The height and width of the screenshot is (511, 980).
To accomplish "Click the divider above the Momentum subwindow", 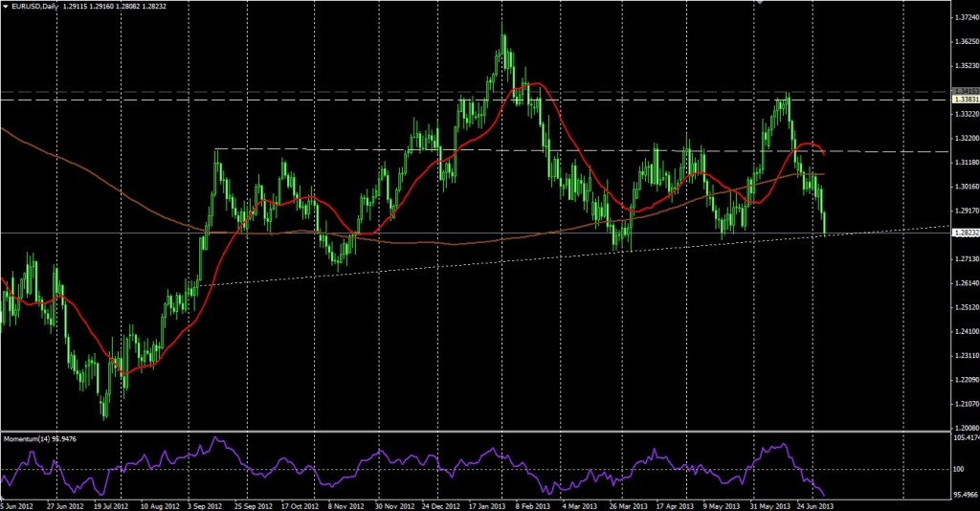I will (x=479, y=432).
